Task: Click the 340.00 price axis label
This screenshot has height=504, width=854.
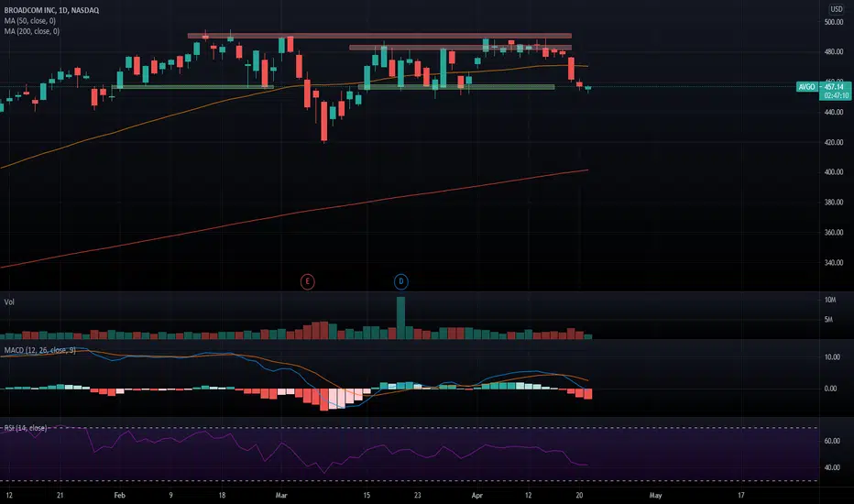Action: [x=834, y=262]
